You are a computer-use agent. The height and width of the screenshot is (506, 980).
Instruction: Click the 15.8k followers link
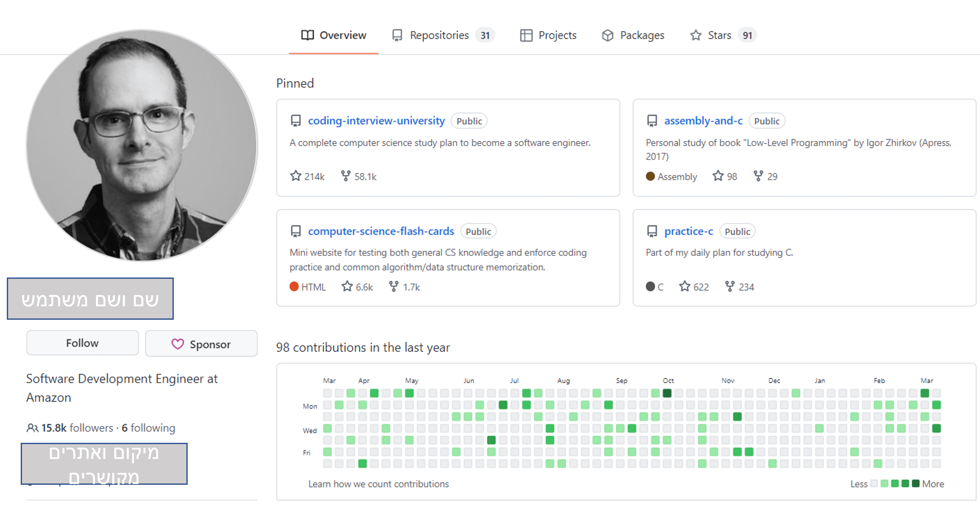click(77, 428)
